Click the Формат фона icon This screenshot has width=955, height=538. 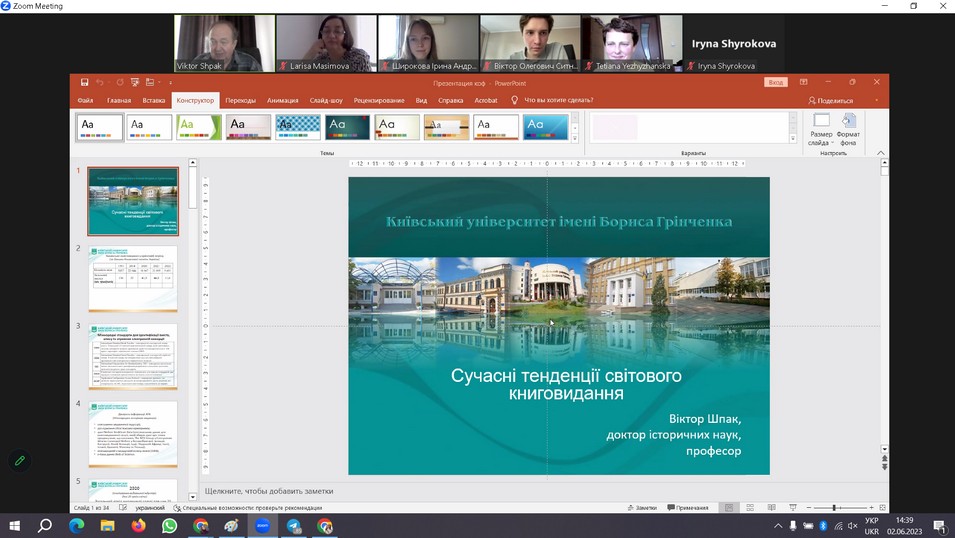pos(848,132)
